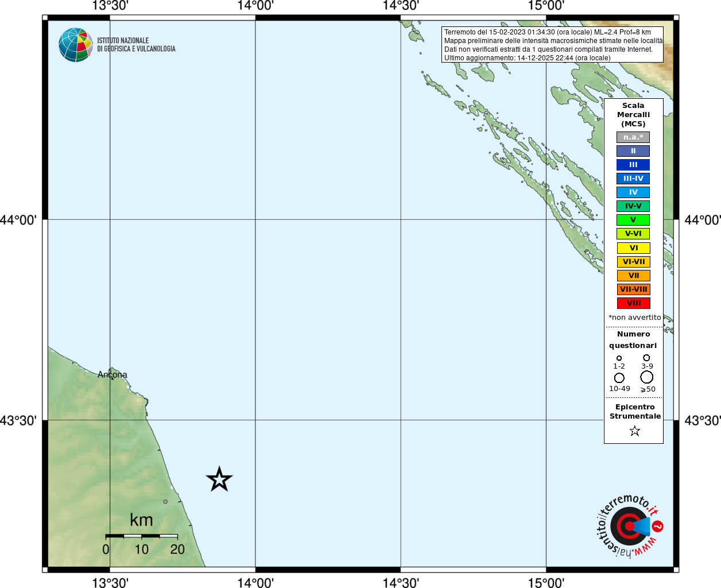Viewport: 721px width, 588px height.
Task: Click the Ancona city label
Action: point(113,375)
